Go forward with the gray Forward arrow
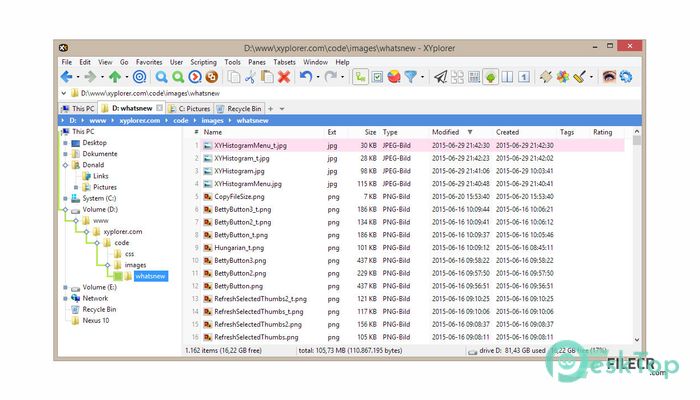Screen dimensions: 700x400 [91, 77]
